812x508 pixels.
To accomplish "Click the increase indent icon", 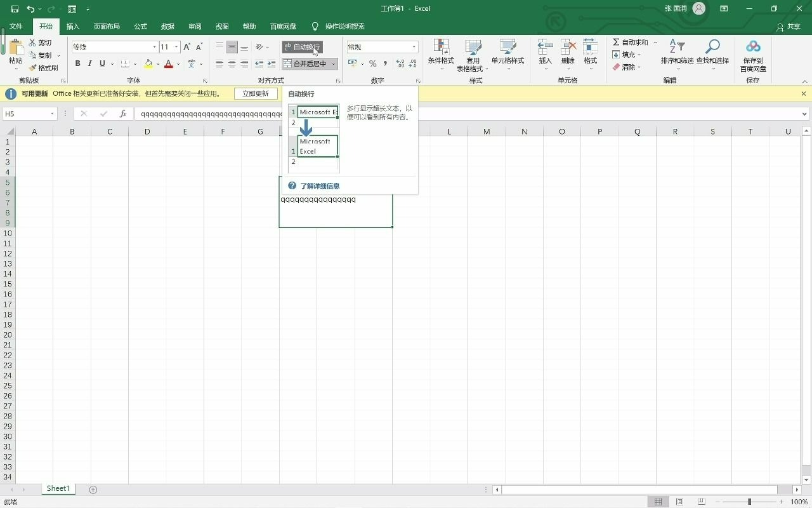I will [272, 63].
